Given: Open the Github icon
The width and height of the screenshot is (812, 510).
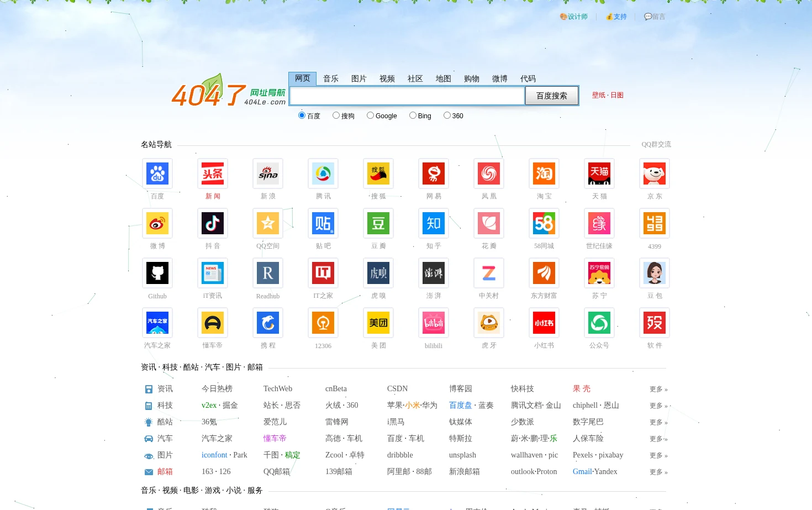Looking at the screenshot, I should (x=157, y=273).
